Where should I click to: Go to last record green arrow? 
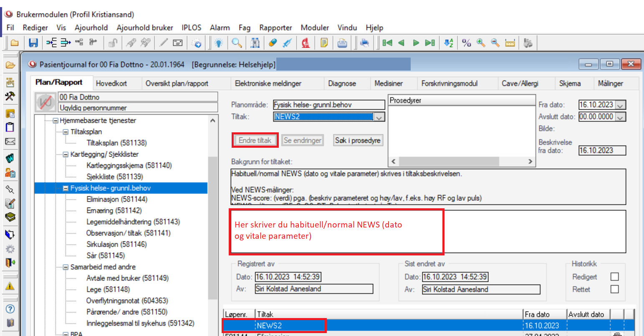pyautogui.click(x=430, y=43)
